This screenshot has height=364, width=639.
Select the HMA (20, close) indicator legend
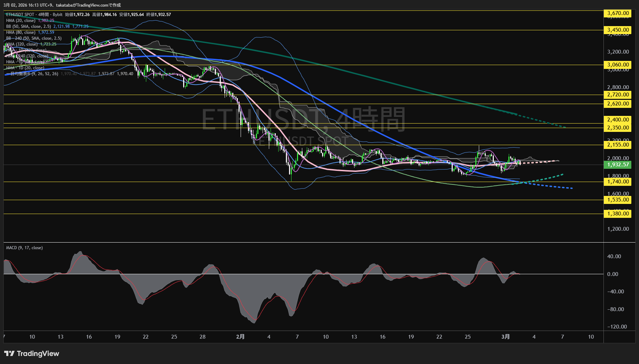[21, 21]
